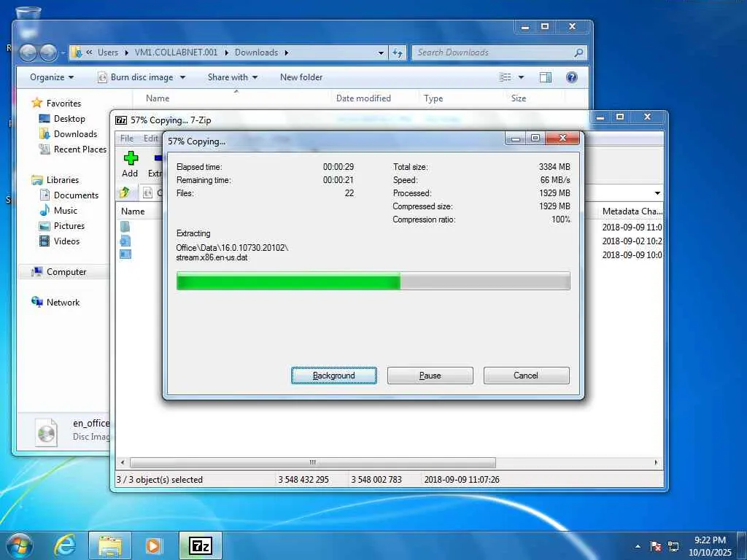Select the third item icon in 7-Zip list
This screenshot has height=560, width=747.
(125, 254)
